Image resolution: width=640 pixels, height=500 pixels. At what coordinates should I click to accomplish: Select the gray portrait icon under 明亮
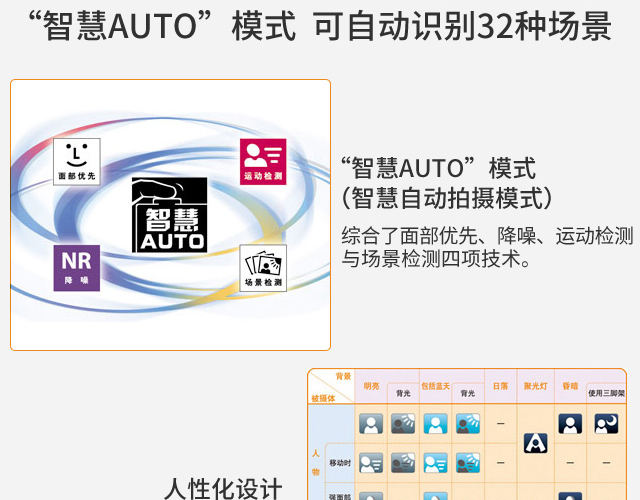pyautogui.click(x=371, y=424)
